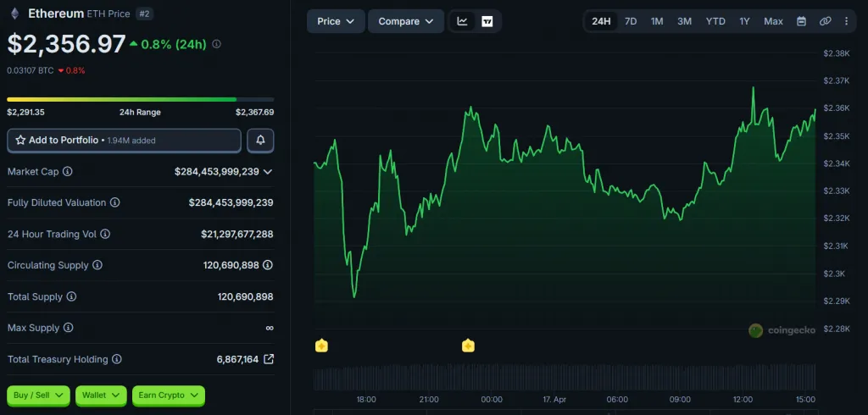Click the $2,291.35 24h low value

(x=26, y=113)
